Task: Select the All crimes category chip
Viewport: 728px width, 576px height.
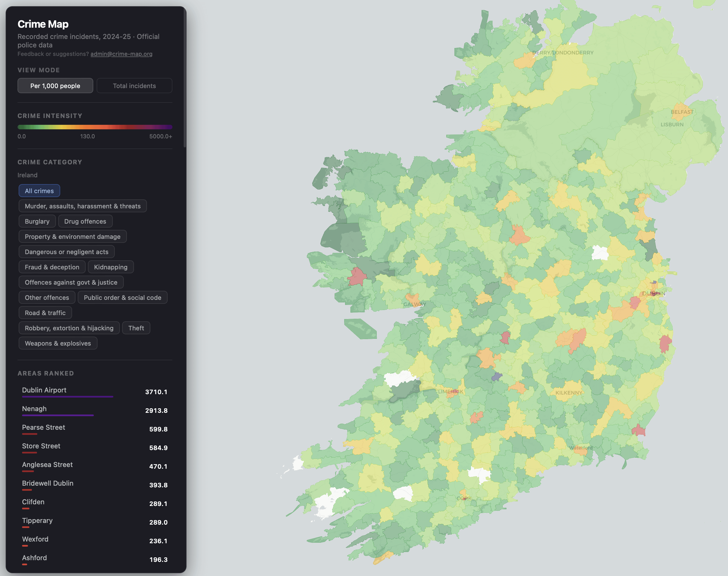Action: click(39, 191)
